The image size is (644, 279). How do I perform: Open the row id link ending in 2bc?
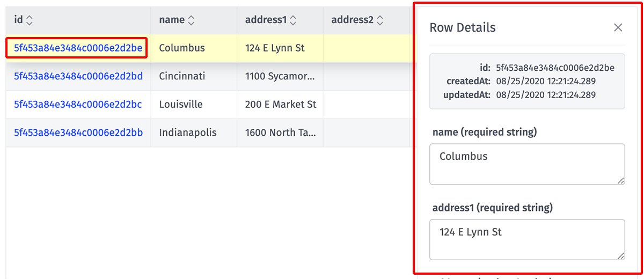pyautogui.click(x=78, y=104)
